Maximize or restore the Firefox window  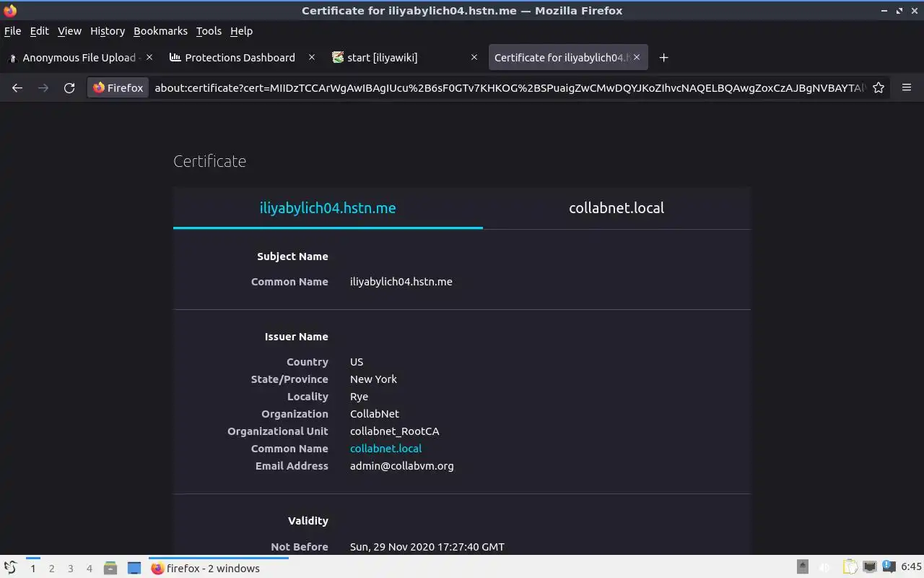(x=899, y=11)
